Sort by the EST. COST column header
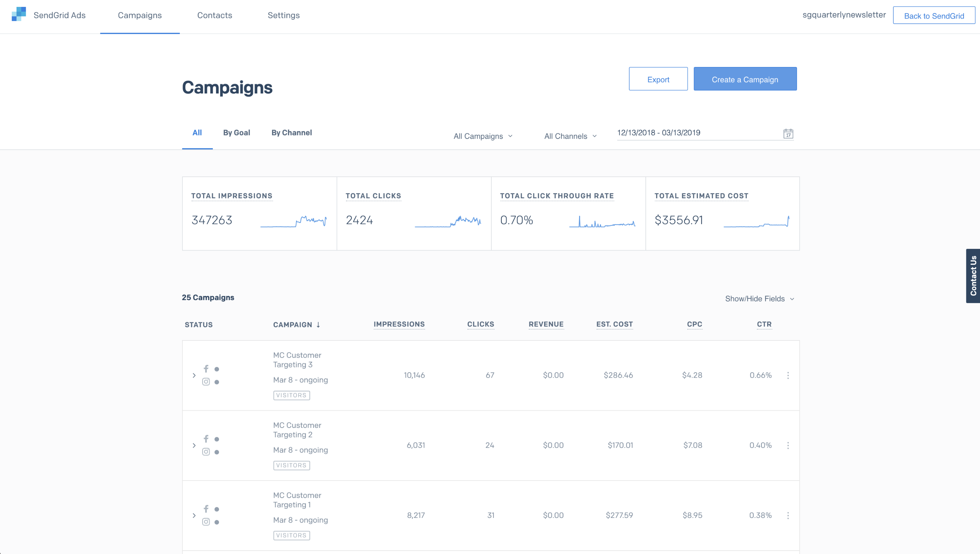Image resolution: width=980 pixels, height=554 pixels. click(x=614, y=324)
